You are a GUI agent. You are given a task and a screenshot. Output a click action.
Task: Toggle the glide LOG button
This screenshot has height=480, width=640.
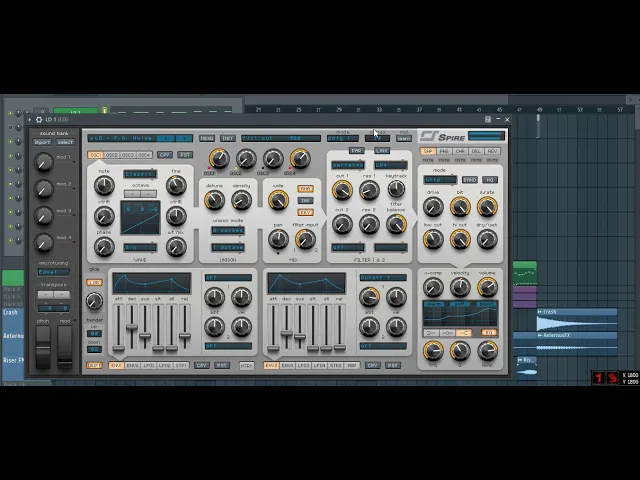pyautogui.click(x=94, y=282)
